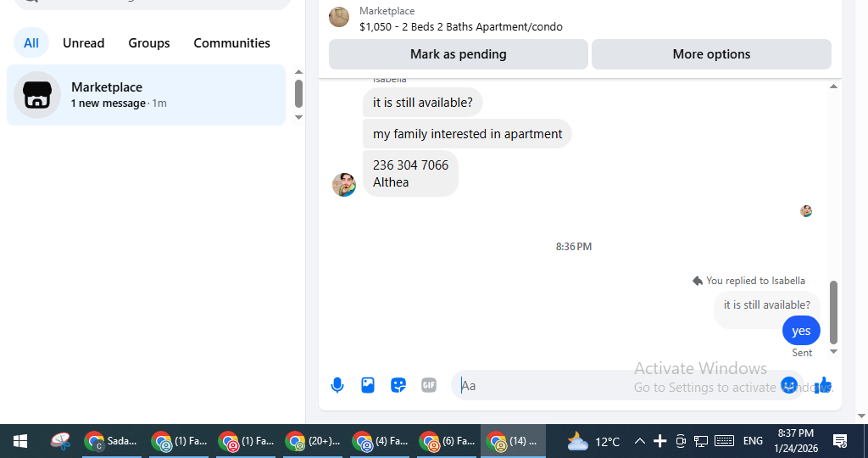
Task: Open the network tray icon
Action: (x=701, y=441)
